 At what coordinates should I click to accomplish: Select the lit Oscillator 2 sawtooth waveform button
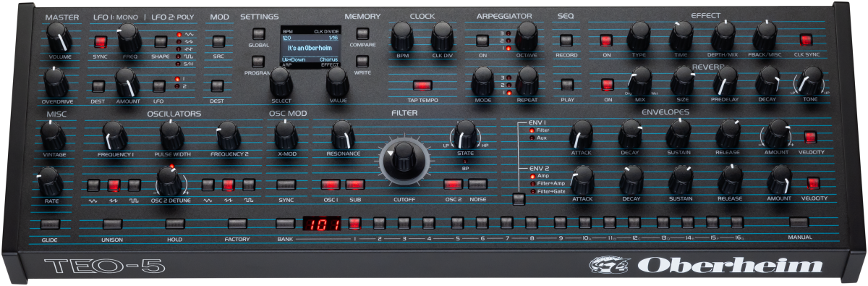[229, 184]
